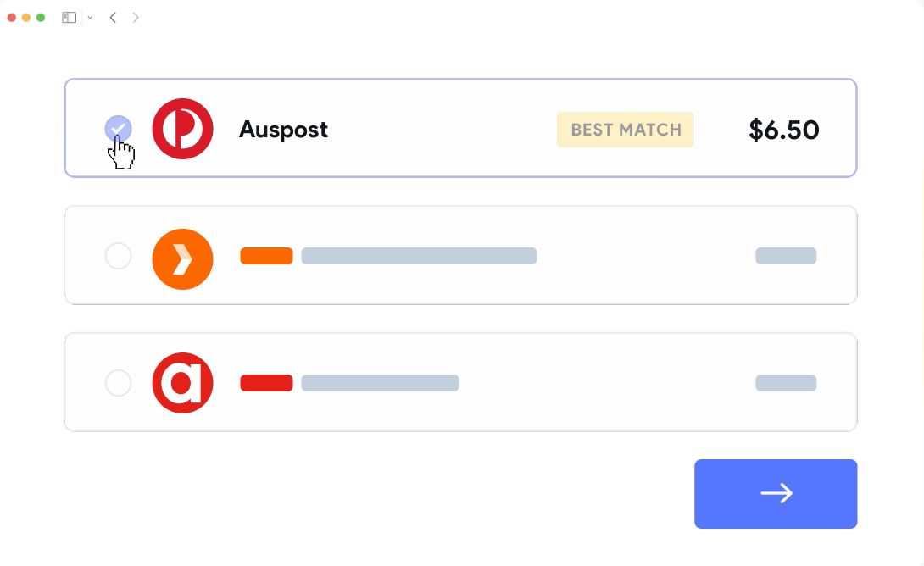Click the orange carrier's gray name placeholder
Image resolution: width=924 pixels, height=566 pixels.
(419, 256)
